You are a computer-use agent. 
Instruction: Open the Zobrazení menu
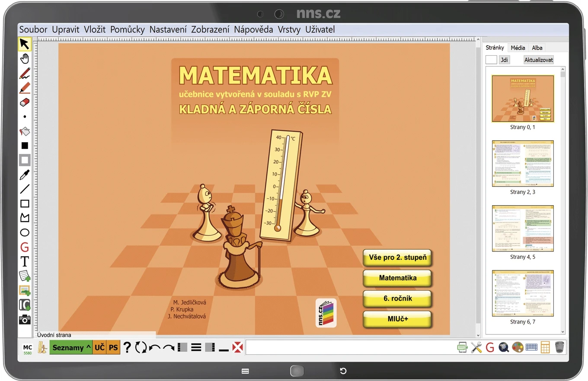[x=210, y=29]
